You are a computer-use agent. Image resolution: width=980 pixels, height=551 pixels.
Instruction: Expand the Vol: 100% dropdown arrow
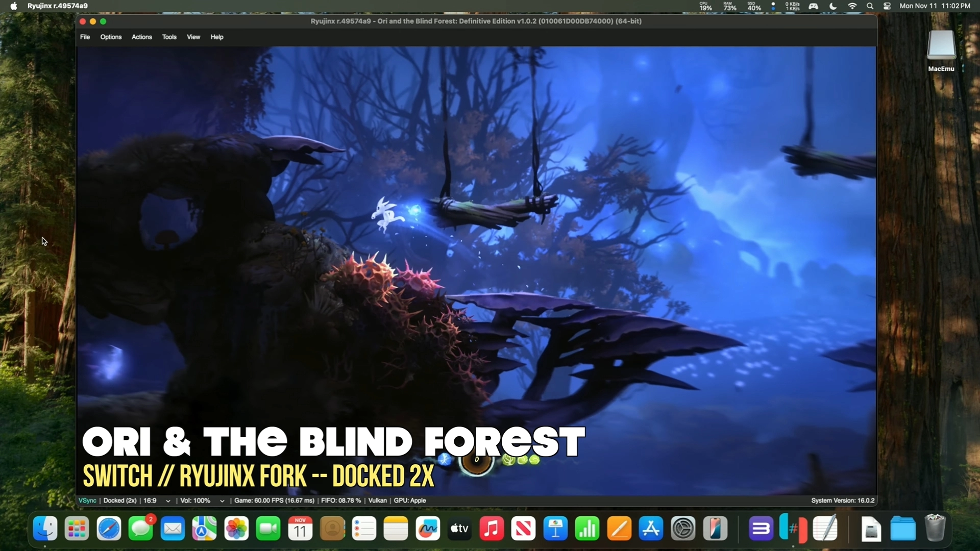click(x=222, y=501)
